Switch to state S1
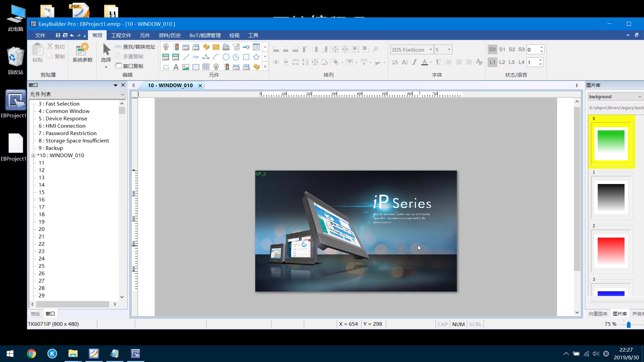 502,50
